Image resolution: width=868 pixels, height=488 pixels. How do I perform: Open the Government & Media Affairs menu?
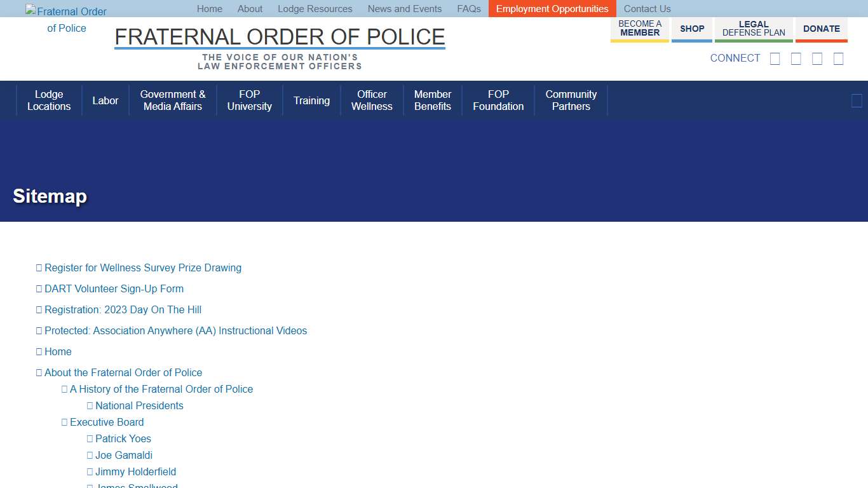pos(172,100)
